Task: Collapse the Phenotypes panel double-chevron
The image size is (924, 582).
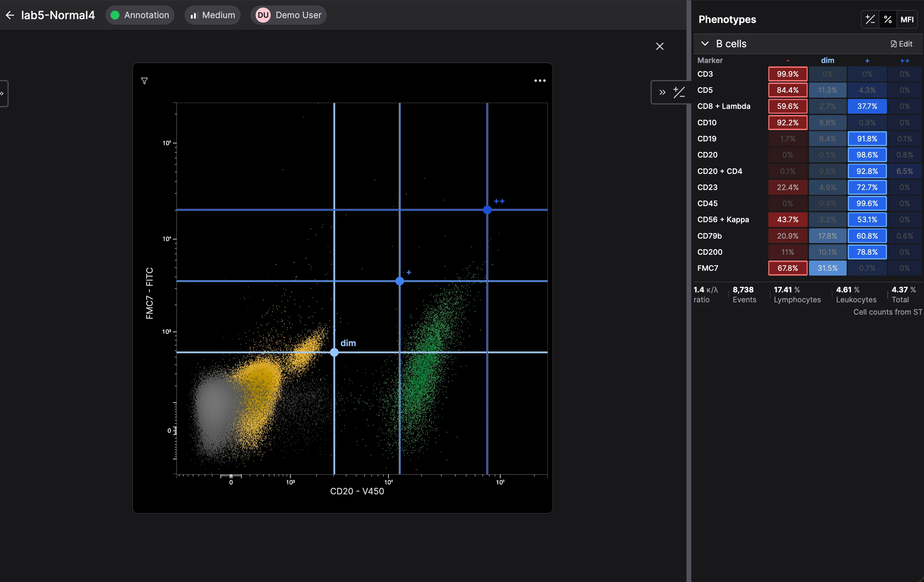Action: 662,92
